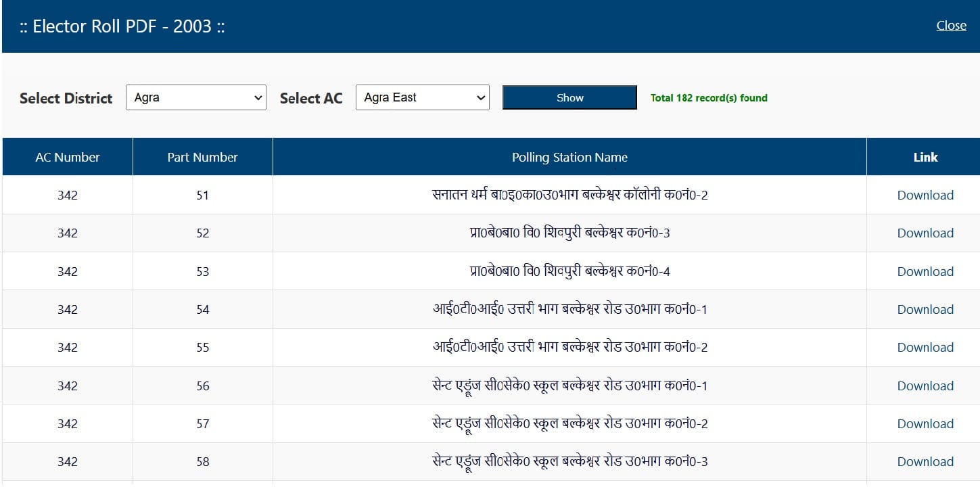Click the Show button
Screen dimensions: 980x487
569,97
